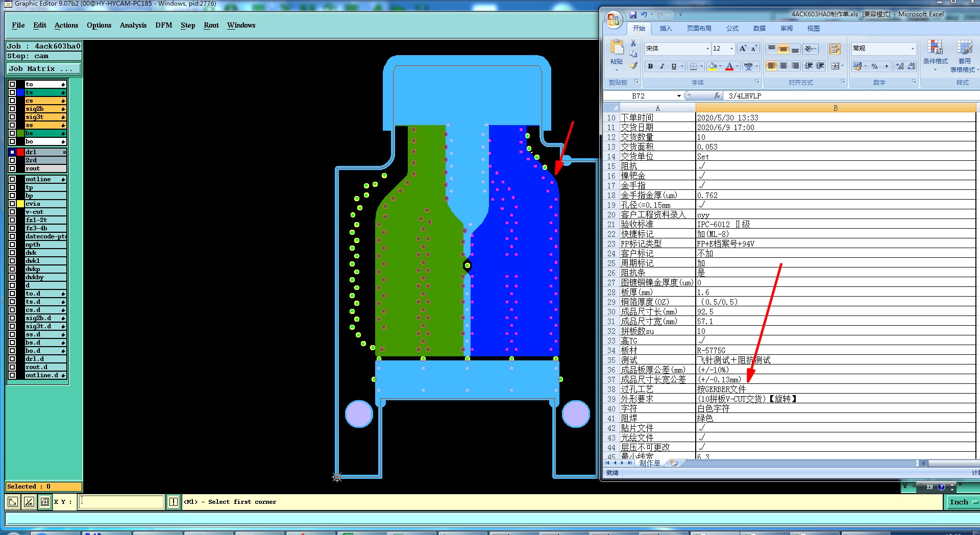
Task: Toggle checkbox for layer 'to'
Action: point(12,84)
